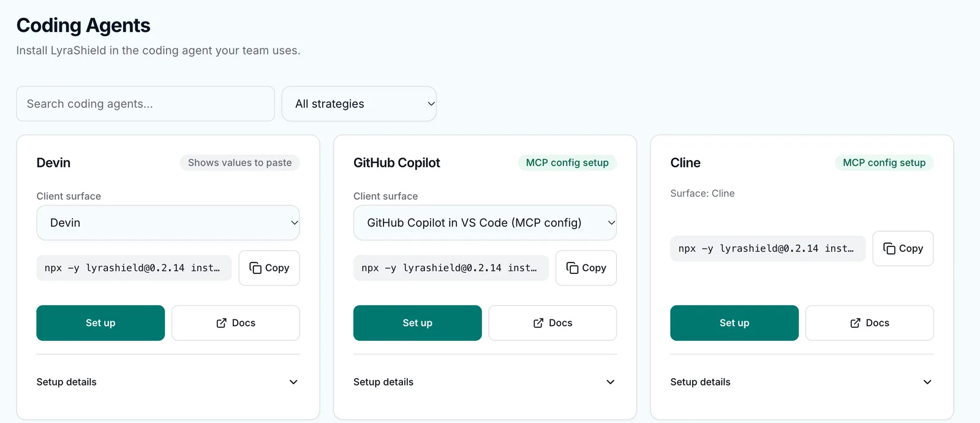980x423 pixels.
Task: Click the Coding Agents page heading
Action: click(83, 25)
